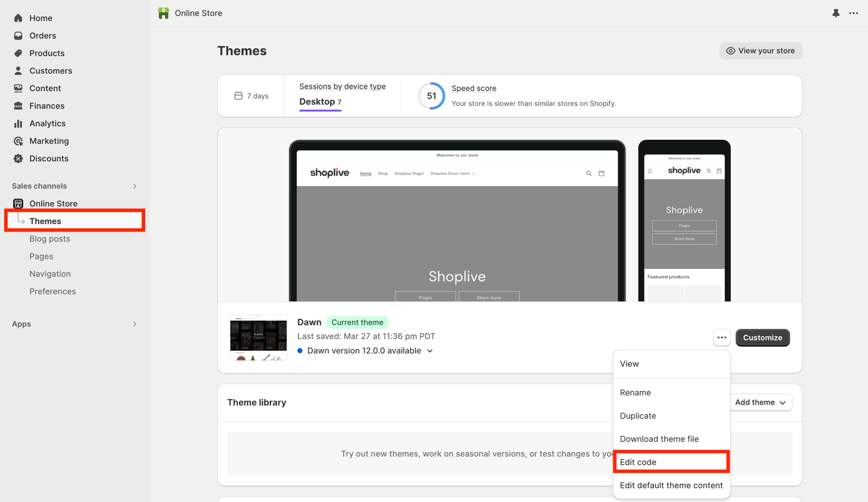The image size is (868, 502).
Task: Click the Online Store storefront icon in sidebar
Action: (18, 203)
